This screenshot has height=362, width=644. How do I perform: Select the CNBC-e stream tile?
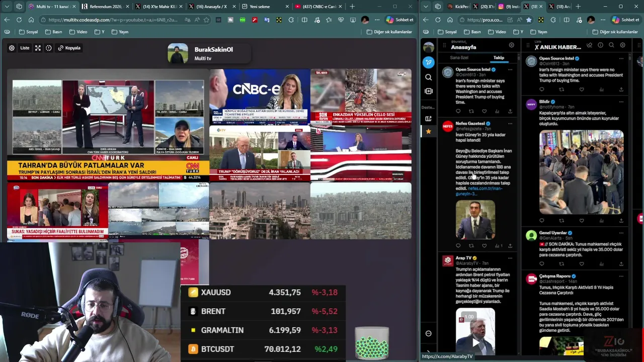coord(260,97)
